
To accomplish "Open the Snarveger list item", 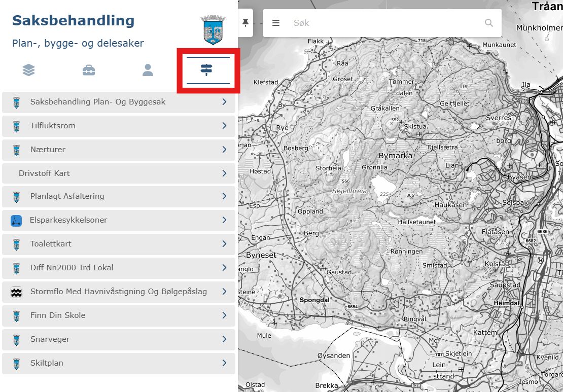I will click(50, 339).
